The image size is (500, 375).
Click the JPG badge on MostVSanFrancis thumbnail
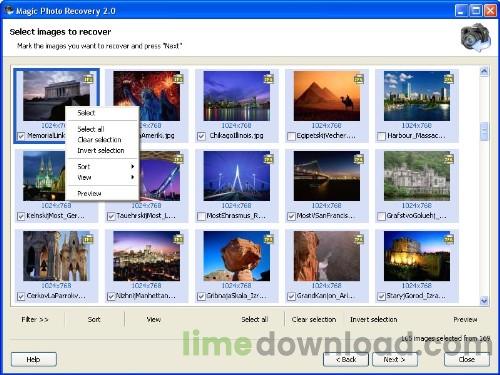358,159
